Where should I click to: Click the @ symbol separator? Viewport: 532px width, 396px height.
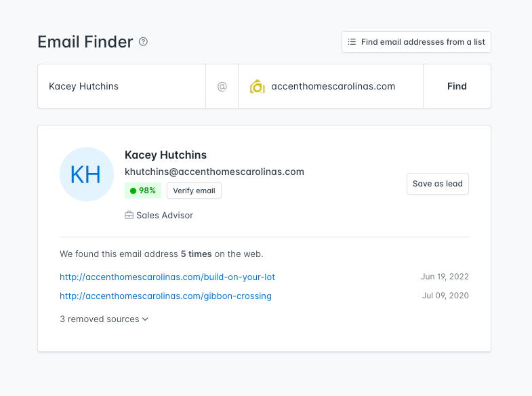[x=222, y=86]
